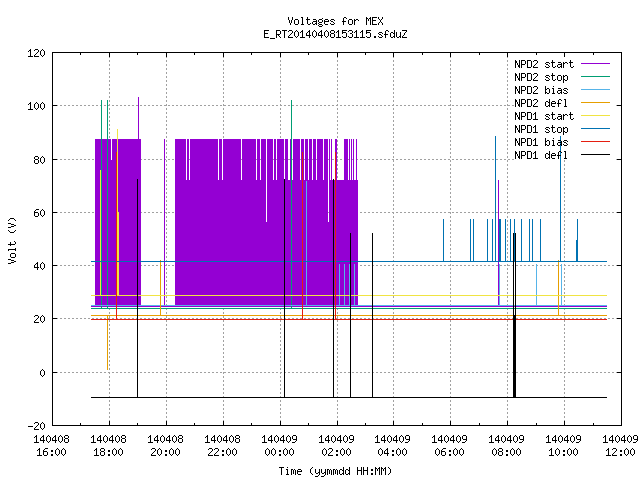
Task: Click the red NPD1 bias legend line
Action: pos(596,142)
